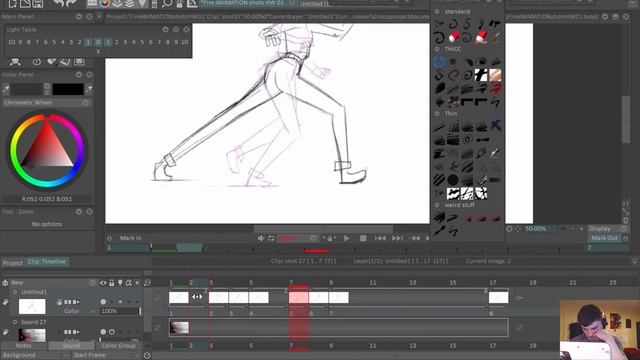Select the purple X brush in Thin group
The height and width of the screenshot is (360, 640).
pyautogui.click(x=496, y=126)
